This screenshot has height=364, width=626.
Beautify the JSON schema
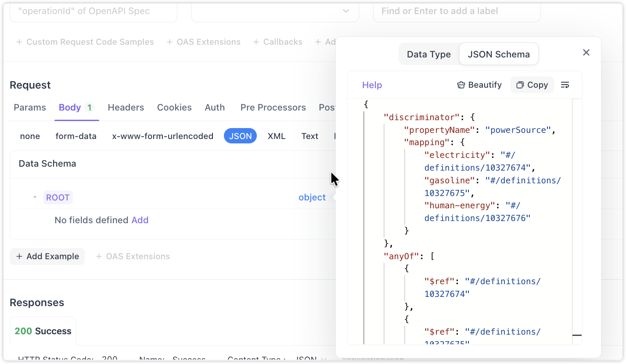pyautogui.click(x=479, y=85)
